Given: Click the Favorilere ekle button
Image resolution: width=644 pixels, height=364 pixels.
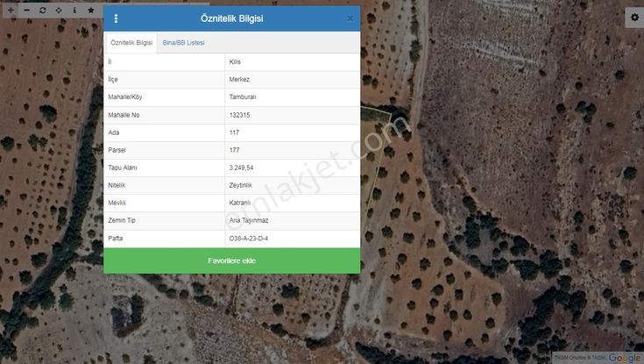Looking at the screenshot, I should [231, 261].
